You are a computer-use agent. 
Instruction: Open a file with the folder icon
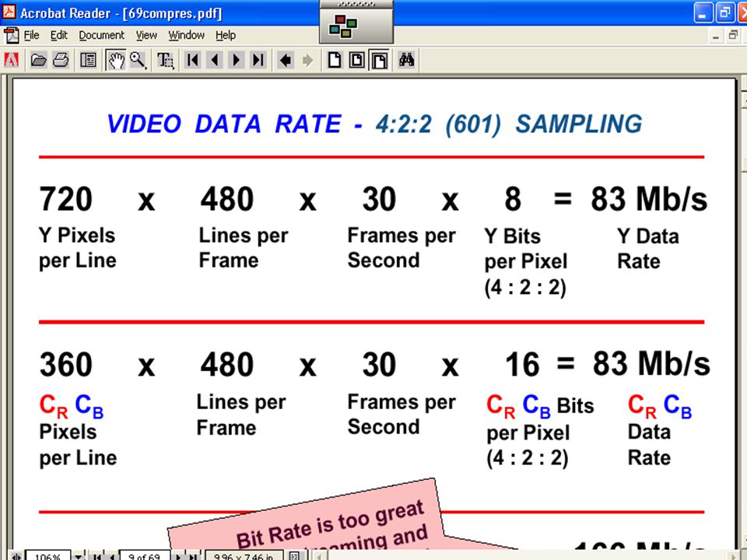click(x=39, y=60)
